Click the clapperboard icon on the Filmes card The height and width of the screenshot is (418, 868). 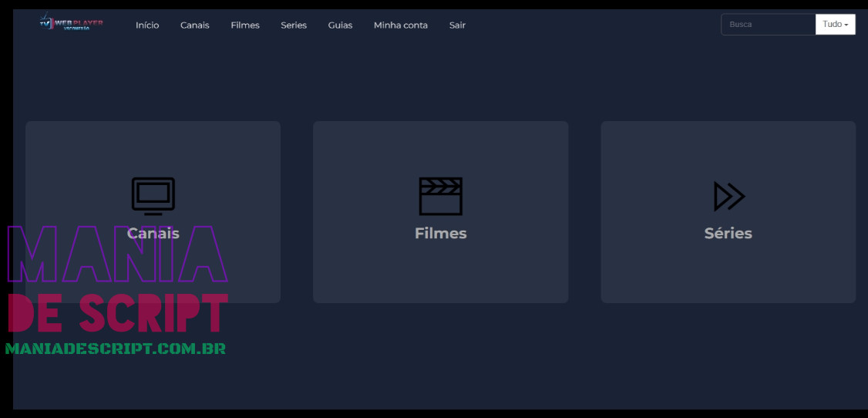[441, 196]
